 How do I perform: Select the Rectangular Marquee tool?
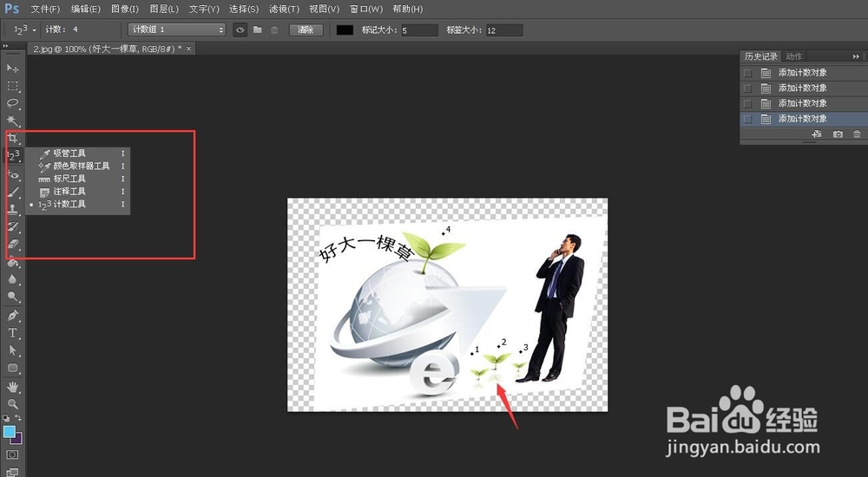[x=12, y=86]
